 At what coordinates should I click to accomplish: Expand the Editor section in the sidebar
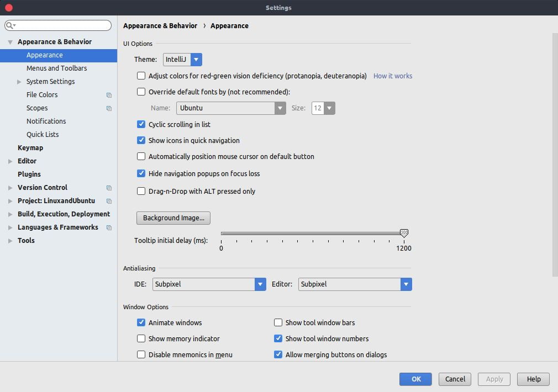[x=9, y=161]
